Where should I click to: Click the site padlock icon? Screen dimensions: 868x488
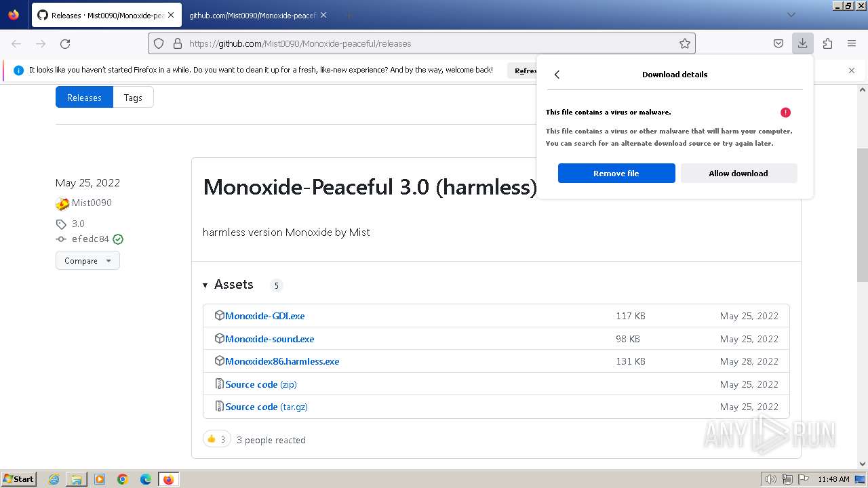coord(178,43)
